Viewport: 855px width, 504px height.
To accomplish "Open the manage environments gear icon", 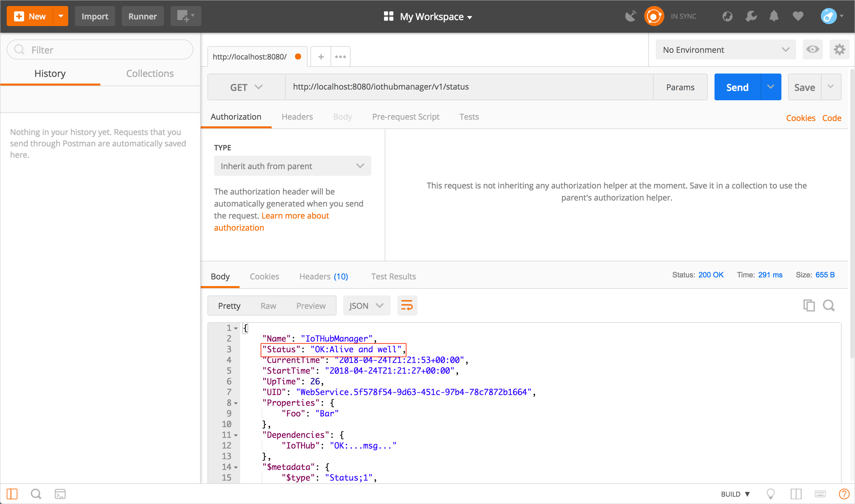I will (x=839, y=49).
